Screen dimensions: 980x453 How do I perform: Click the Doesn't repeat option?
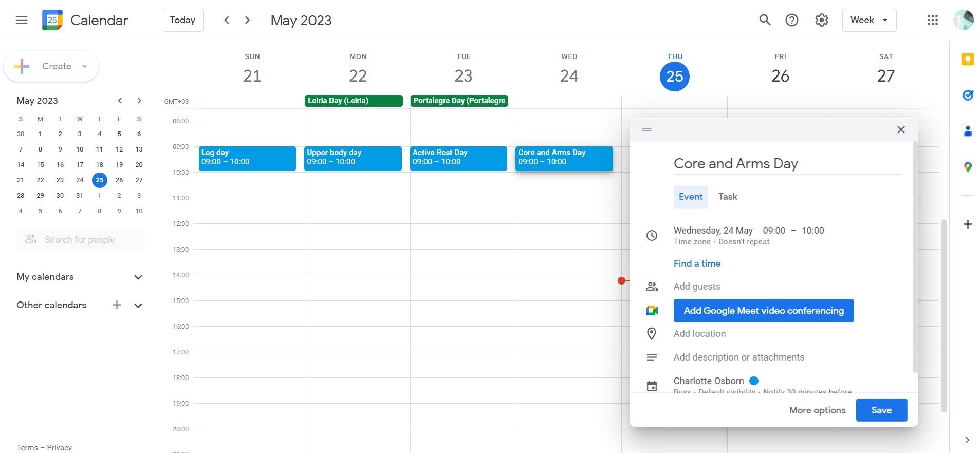pyautogui.click(x=744, y=242)
